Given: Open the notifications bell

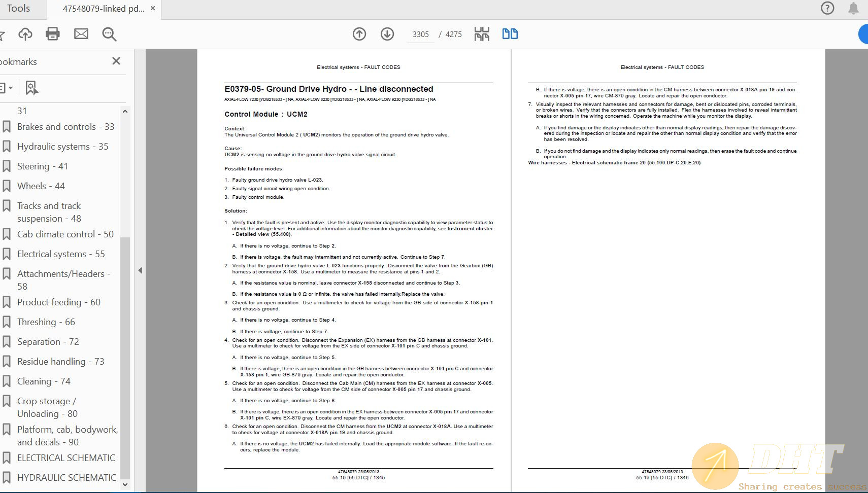Looking at the screenshot, I should [853, 8].
